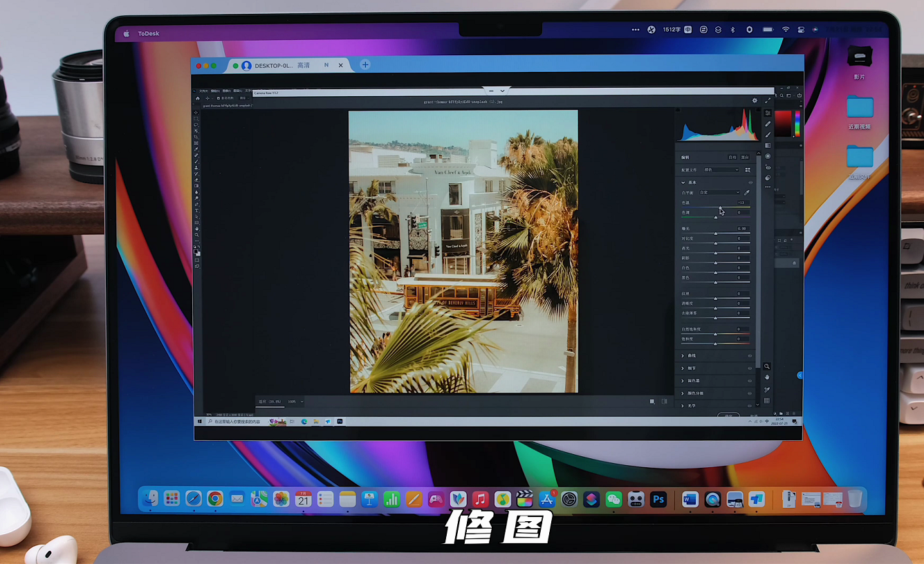Expand the 细节 panel

pyautogui.click(x=683, y=368)
